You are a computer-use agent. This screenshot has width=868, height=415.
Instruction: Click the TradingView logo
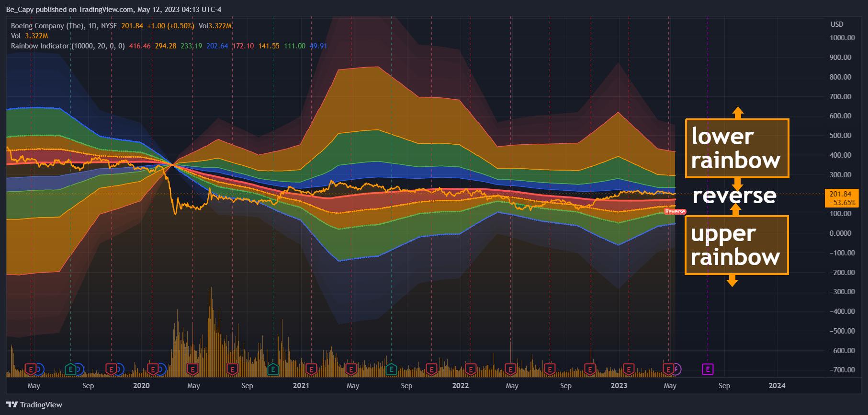tap(34, 405)
